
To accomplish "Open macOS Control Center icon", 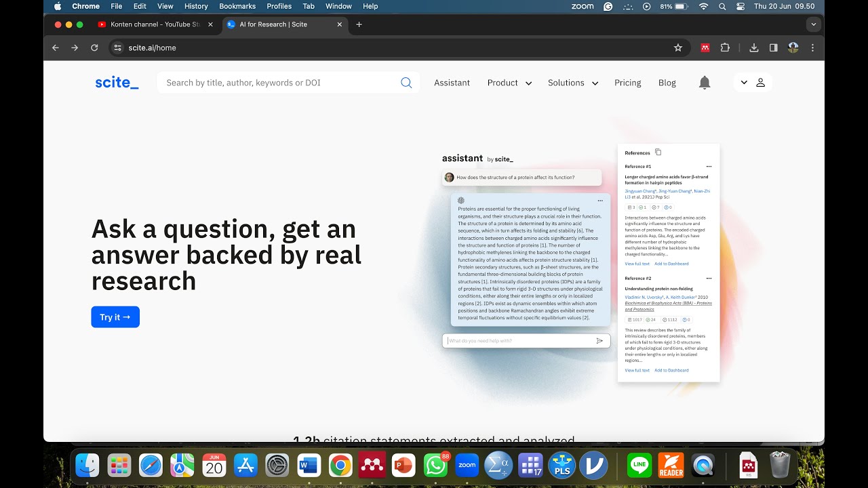I will (x=740, y=6).
